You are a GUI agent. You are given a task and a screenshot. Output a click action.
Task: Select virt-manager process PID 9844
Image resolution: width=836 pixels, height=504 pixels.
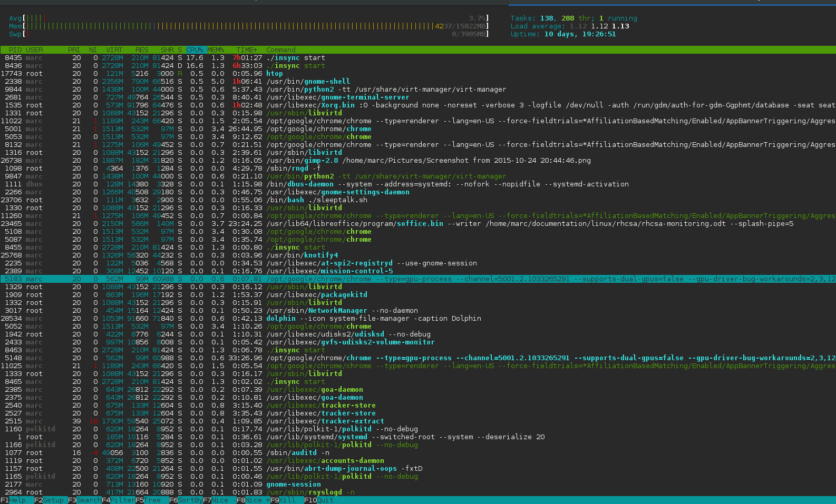point(418,90)
